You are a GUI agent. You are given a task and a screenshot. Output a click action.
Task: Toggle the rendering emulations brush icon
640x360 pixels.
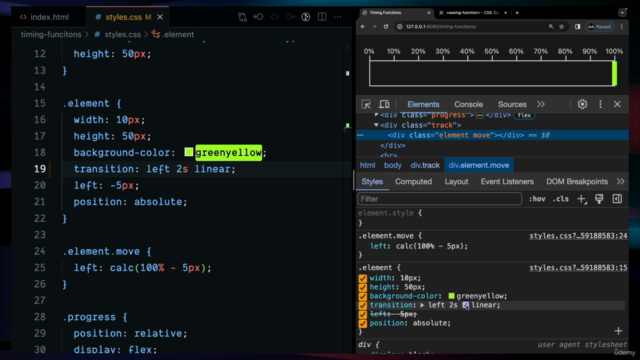point(599,199)
